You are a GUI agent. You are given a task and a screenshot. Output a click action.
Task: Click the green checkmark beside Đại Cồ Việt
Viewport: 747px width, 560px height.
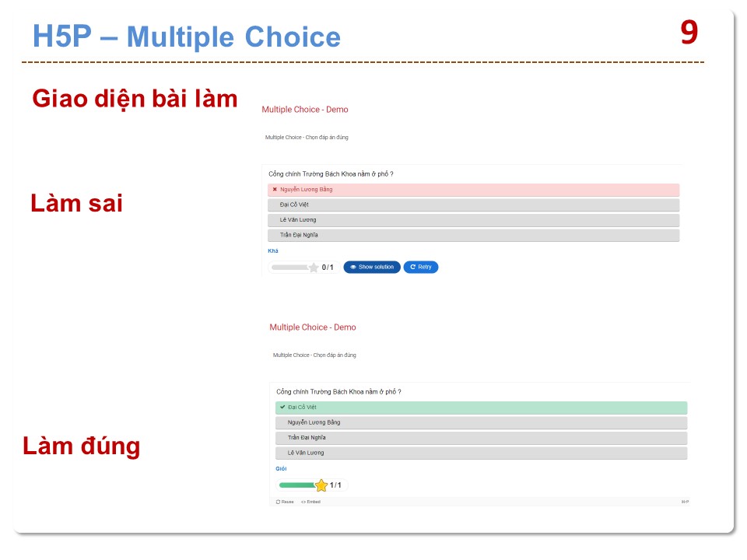tap(282, 407)
